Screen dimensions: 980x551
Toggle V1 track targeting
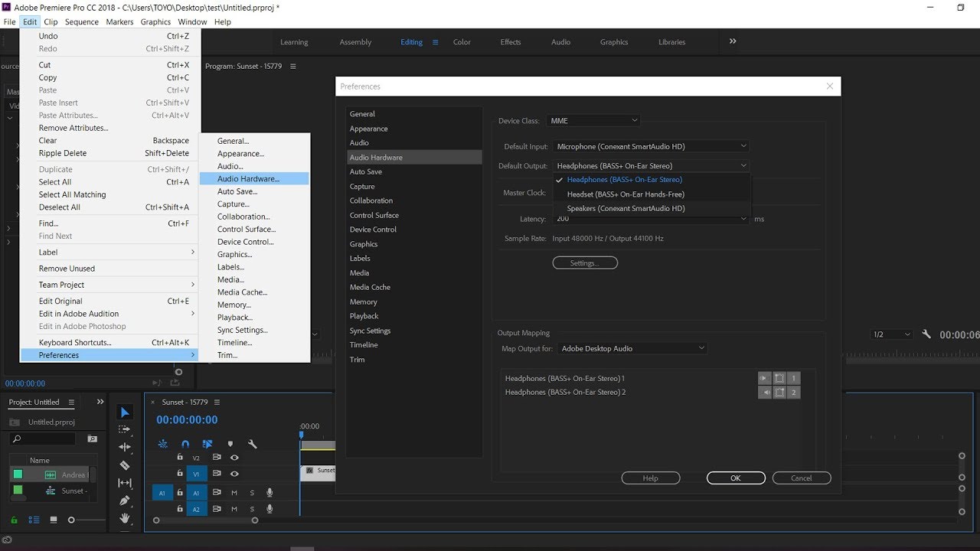197,474
